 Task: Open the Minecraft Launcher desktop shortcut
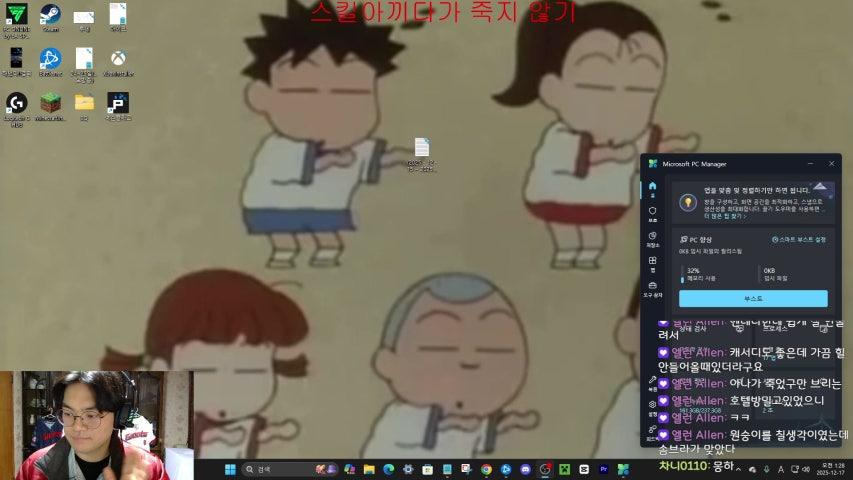(50, 106)
